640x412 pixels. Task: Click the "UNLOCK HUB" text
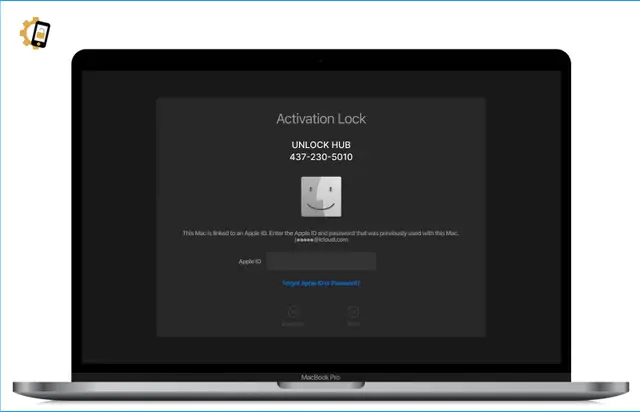[x=321, y=145]
